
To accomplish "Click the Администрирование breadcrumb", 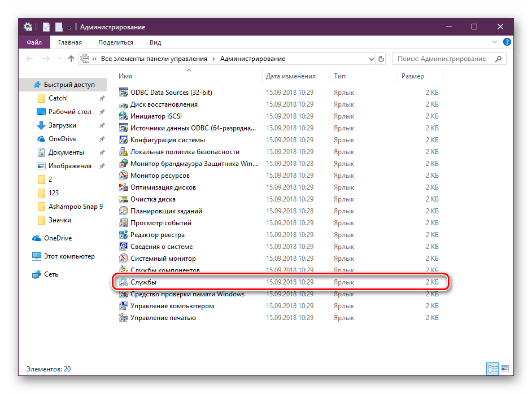I will (x=253, y=59).
